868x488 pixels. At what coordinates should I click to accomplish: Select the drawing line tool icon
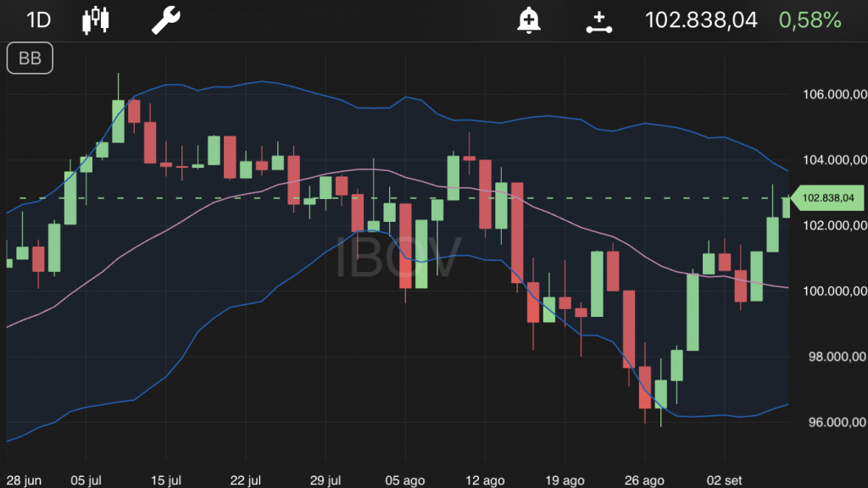pyautogui.click(x=599, y=23)
